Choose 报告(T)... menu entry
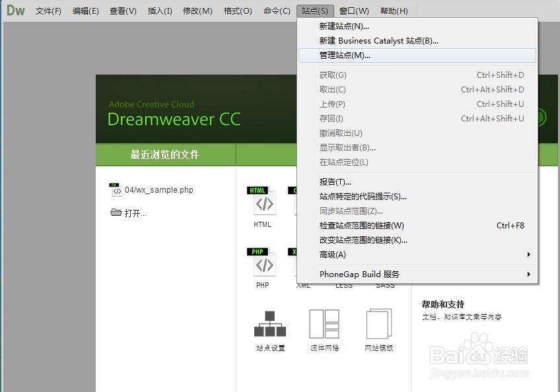The height and width of the screenshot is (392, 560). [x=417, y=182]
